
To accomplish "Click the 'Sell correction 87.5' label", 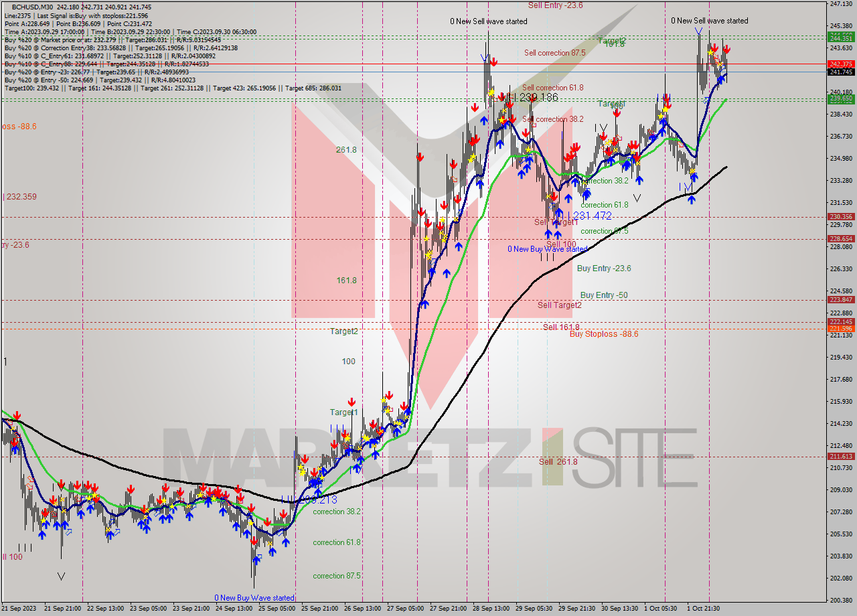I will (555, 53).
